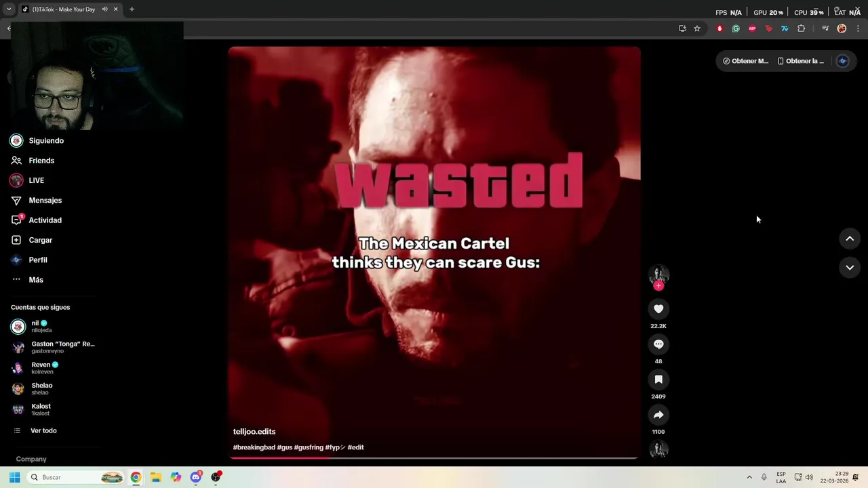Open the creator's avatar above the like button

658,274
